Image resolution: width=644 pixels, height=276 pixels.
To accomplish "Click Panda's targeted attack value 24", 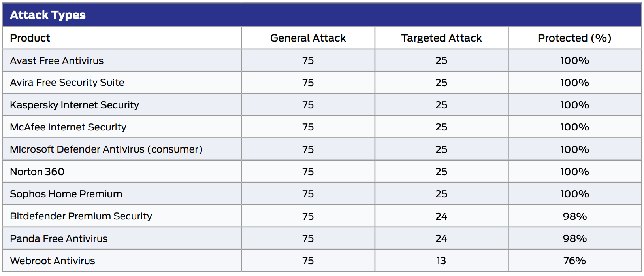I will pos(441,238).
